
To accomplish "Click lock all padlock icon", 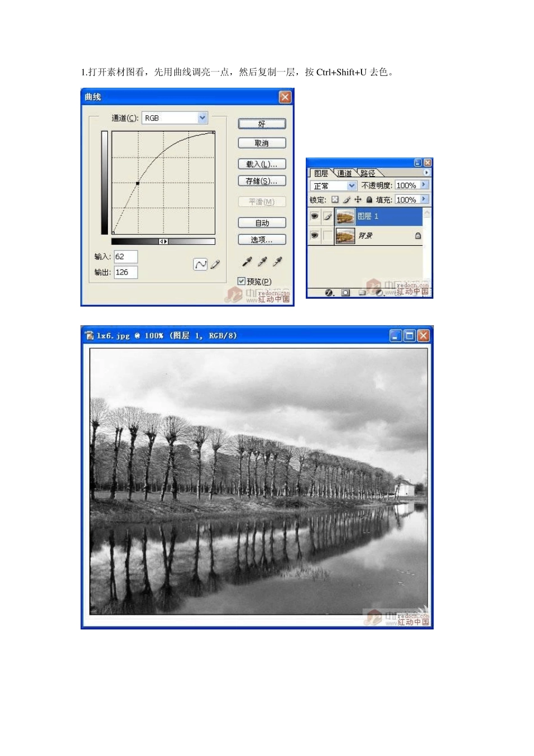I will pos(369,200).
